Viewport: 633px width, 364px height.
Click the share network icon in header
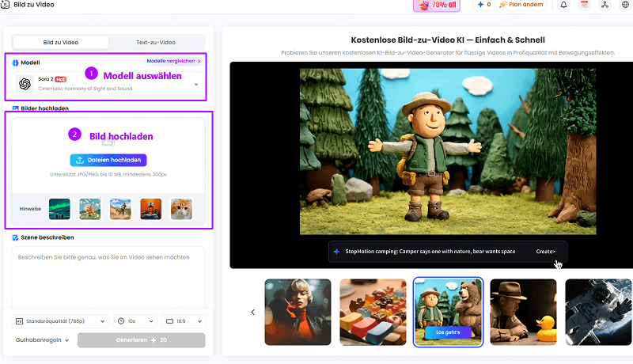pyautogui.click(x=605, y=5)
